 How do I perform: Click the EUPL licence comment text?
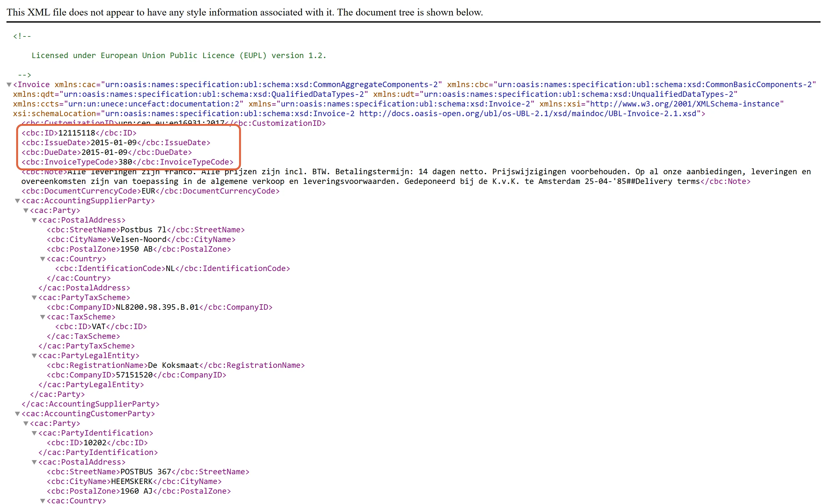[x=179, y=56]
